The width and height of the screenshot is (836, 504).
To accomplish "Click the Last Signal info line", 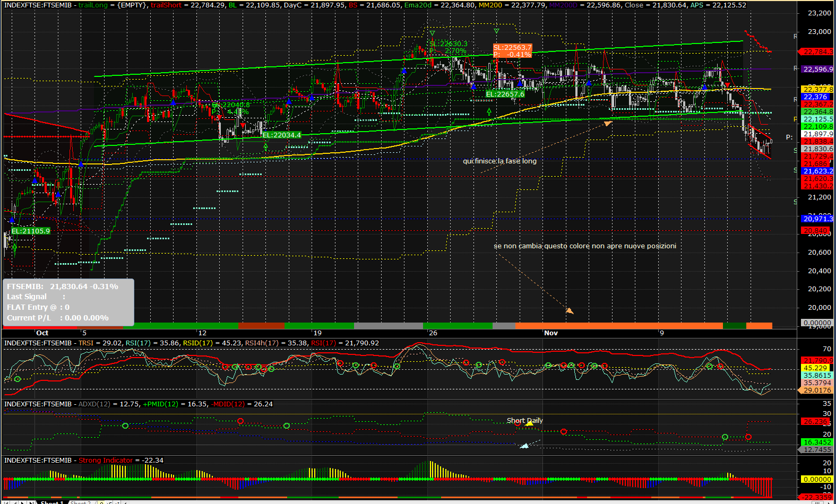I will (x=36, y=297).
